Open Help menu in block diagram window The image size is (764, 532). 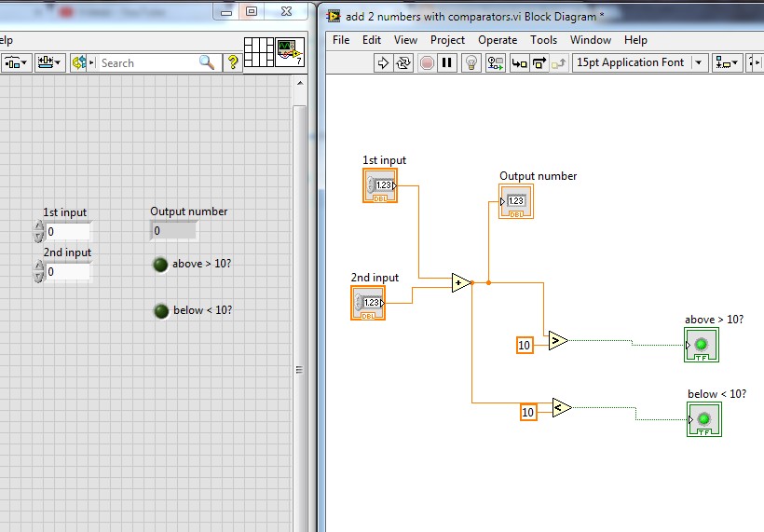point(635,40)
